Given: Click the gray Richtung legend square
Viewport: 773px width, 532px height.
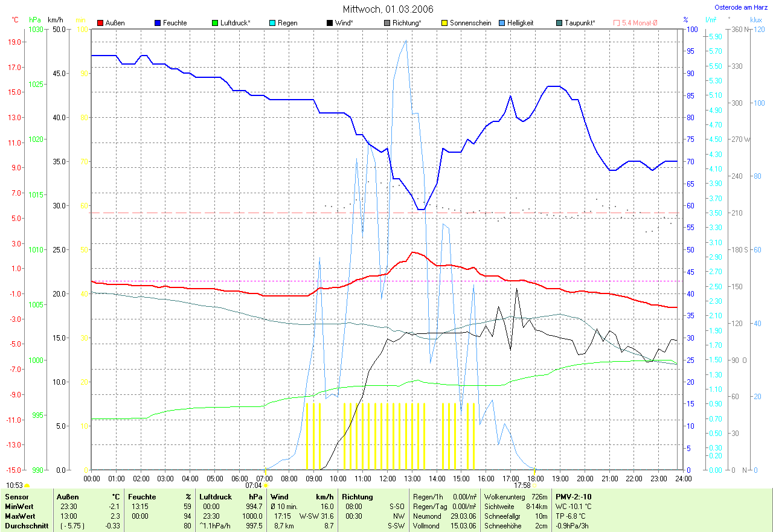Looking at the screenshot, I should click(387, 23).
